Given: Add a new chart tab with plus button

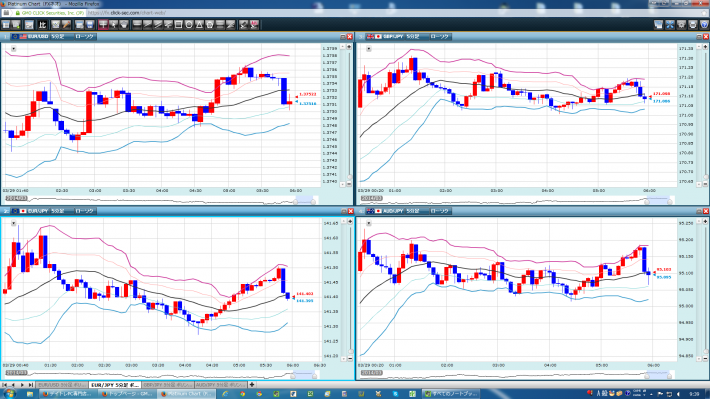Looking at the screenshot, I should [x=252, y=385].
